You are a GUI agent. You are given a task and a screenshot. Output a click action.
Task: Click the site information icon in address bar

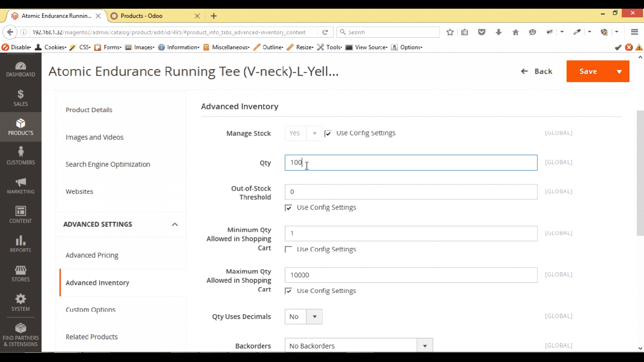point(24,32)
